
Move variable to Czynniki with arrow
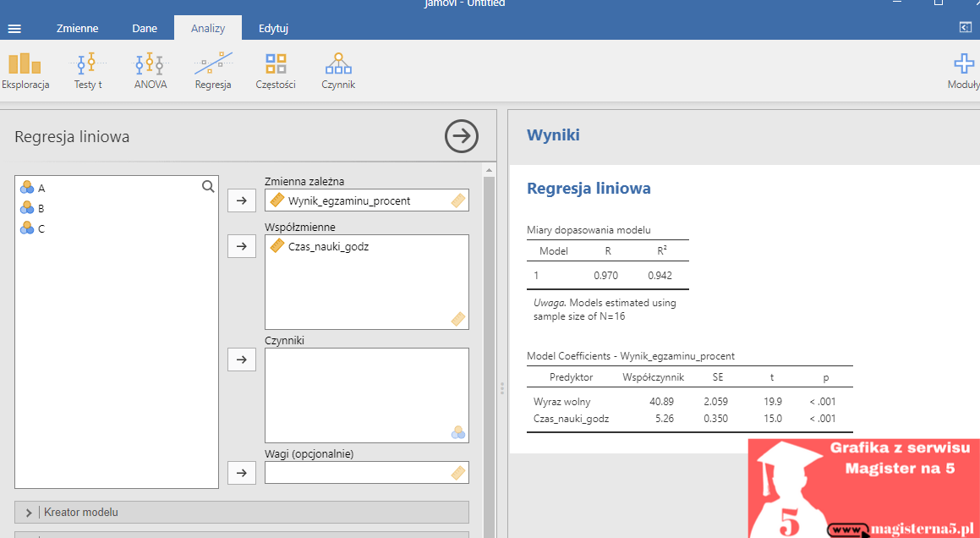[x=242, y=360]
